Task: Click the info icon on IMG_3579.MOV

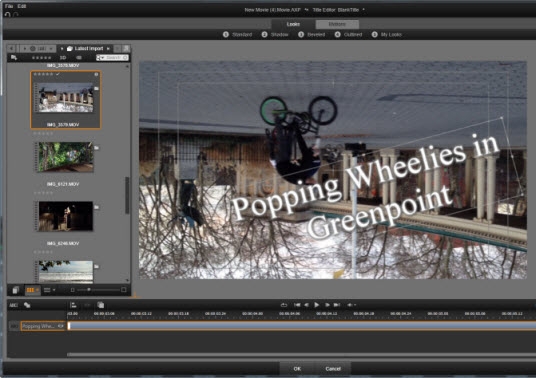Action: point(96,74)
